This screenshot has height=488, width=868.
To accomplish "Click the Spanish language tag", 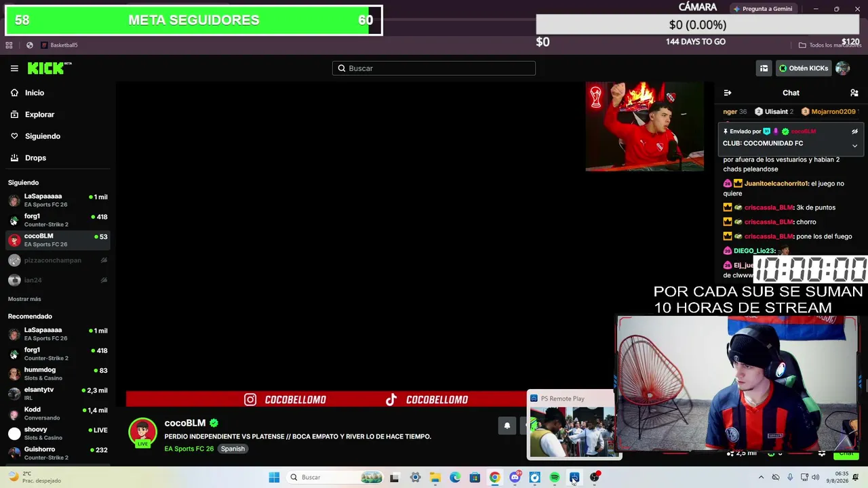I will tap(233, 449).
